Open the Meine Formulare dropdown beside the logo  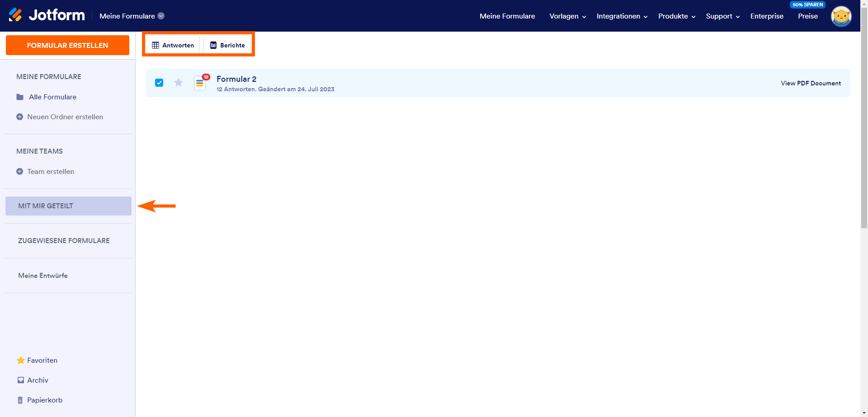point(132,16)
